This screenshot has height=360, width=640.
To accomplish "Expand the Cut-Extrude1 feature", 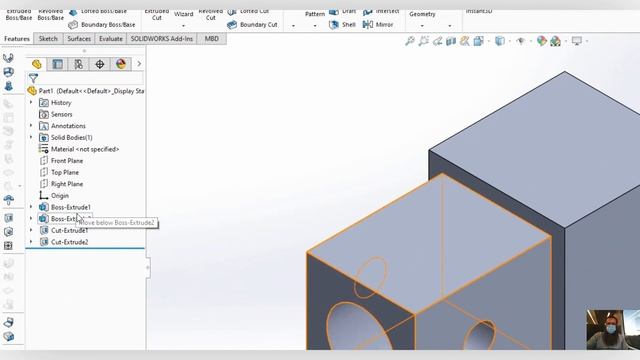I will click(31, 230).
